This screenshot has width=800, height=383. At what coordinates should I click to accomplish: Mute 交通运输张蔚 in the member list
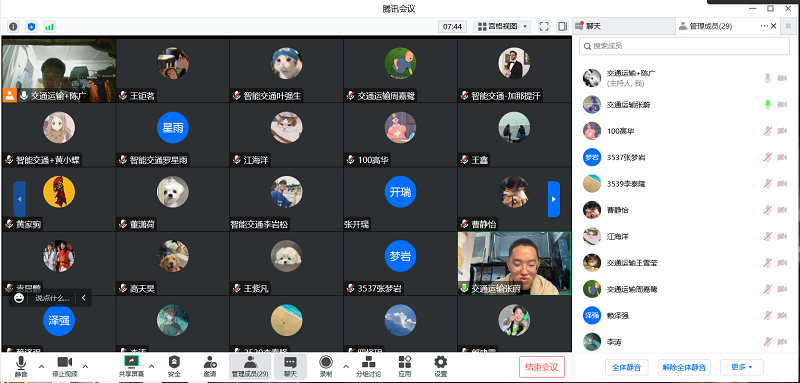pyautogui.click(x=767, y=105)
